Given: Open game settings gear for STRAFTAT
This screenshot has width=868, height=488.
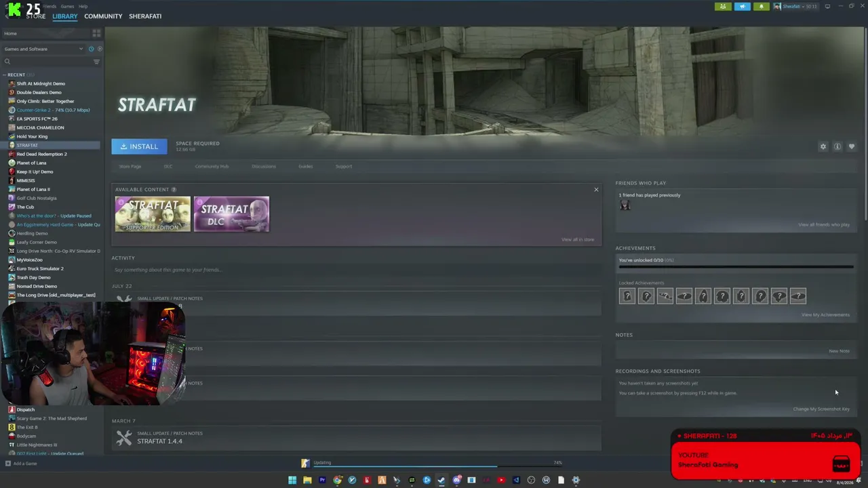Looking at the screenshot, I should pyautogui.click(x=823, y=146).
